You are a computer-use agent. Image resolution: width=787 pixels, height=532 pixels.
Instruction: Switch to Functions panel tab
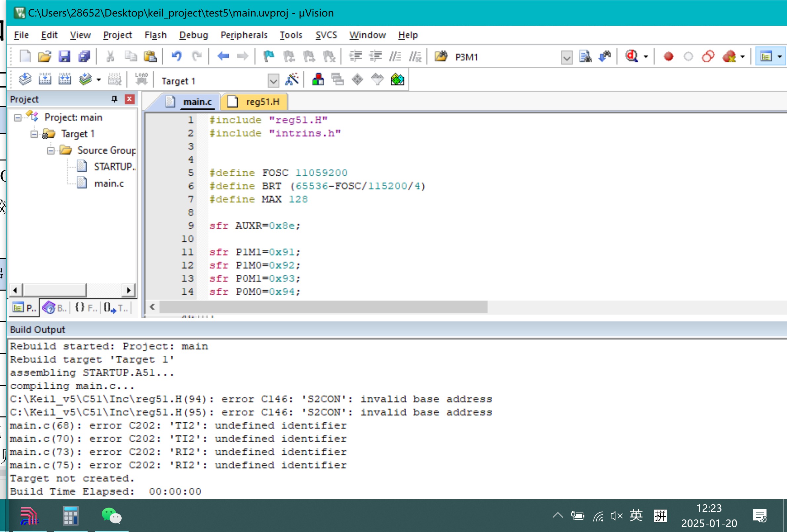pos(86,308)
